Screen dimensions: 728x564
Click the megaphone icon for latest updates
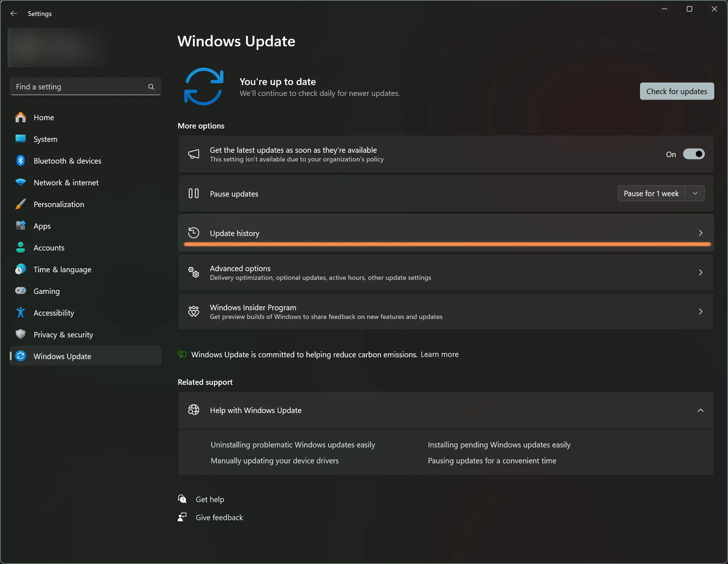click(x=194, y=154)
